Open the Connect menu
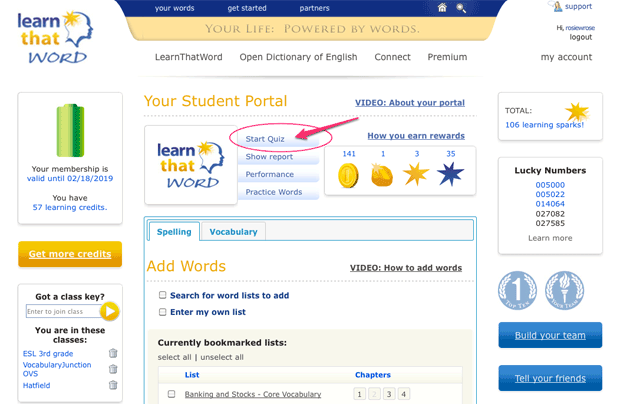Image resolution: width=630 pixels, height=404 pixels. tap(392, 57)
